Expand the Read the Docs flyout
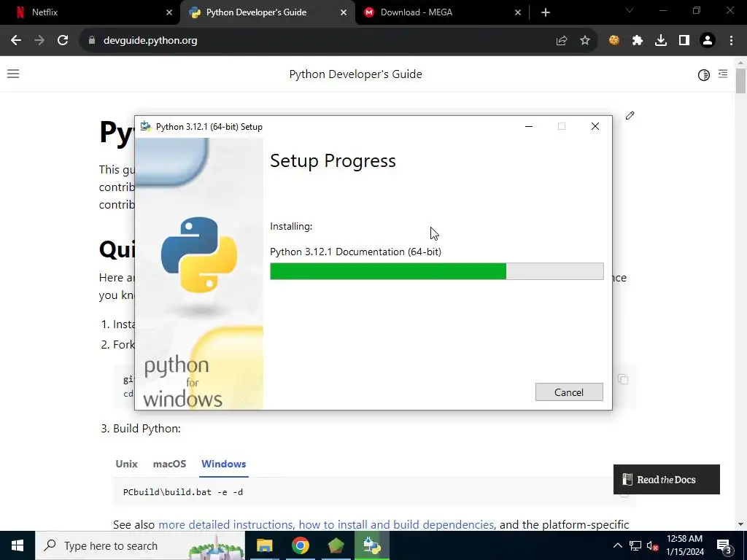Screen dimensions: 747x560 point(666,480)
